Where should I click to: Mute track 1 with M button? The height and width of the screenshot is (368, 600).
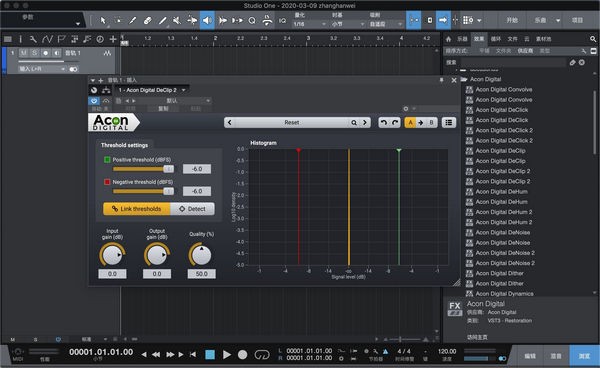click(24, 53)
